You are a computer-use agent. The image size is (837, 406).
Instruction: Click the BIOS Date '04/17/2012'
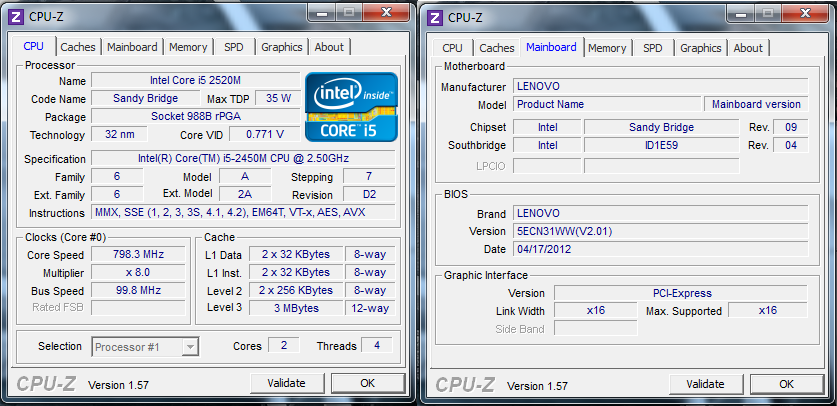(661, 249)
